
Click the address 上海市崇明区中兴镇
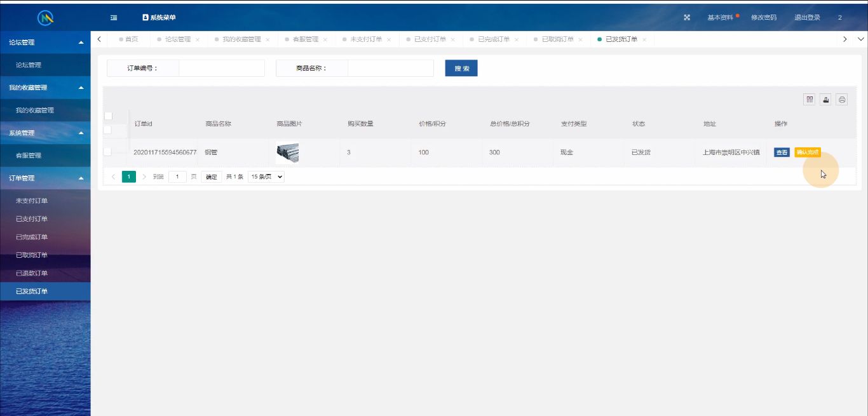coord(731,152)
